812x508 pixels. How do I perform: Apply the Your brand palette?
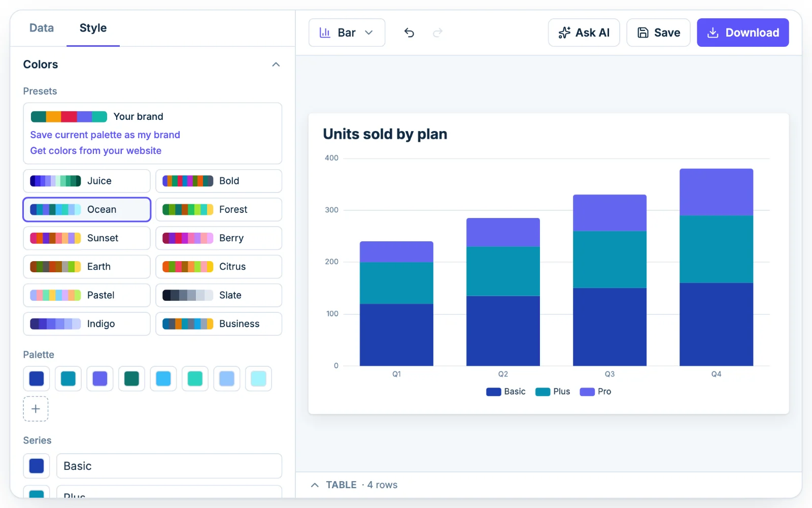pos(97,116)
